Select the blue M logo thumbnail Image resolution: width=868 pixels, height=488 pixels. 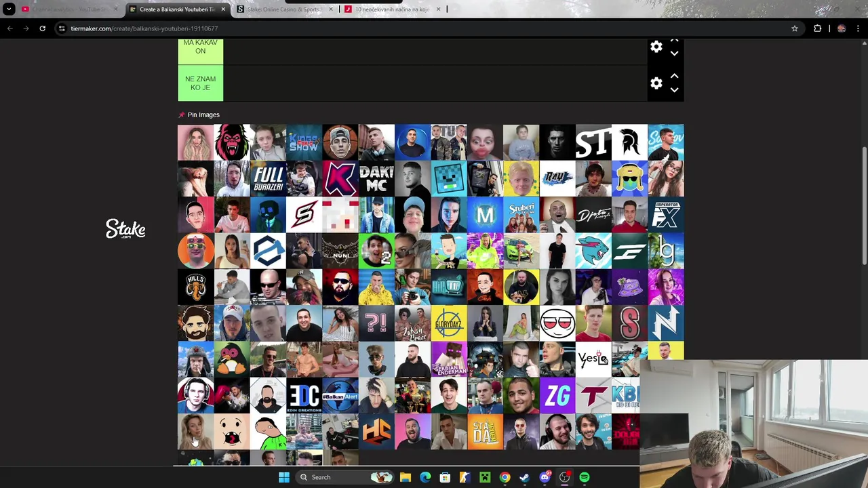[x=485, y=215]
